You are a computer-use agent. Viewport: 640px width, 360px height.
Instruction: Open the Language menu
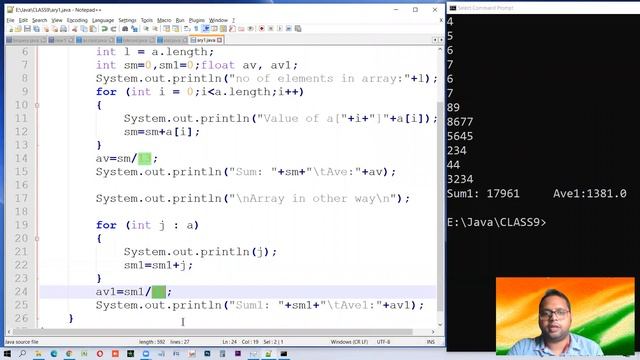click(103, 20)
